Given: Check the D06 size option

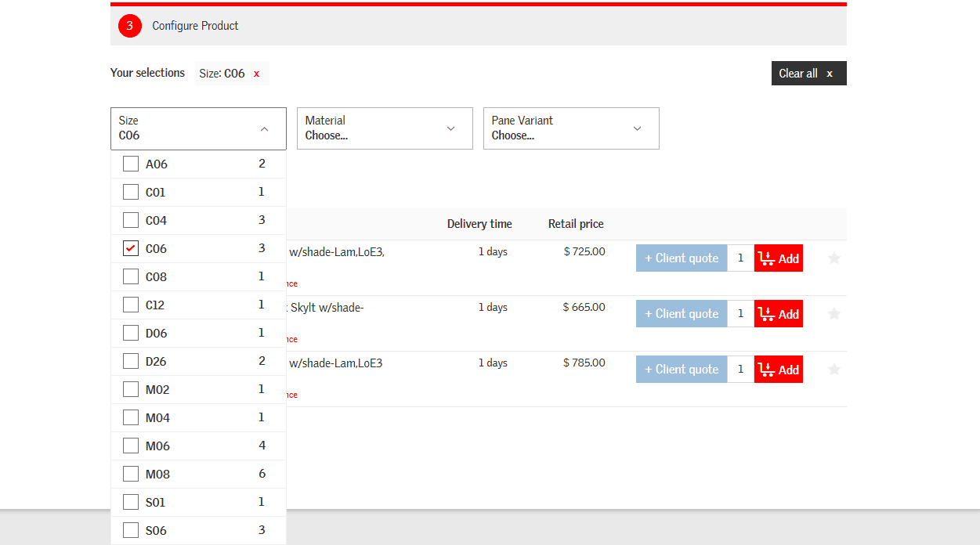Looking at the screenshot, I should click(x=131, y=333).
